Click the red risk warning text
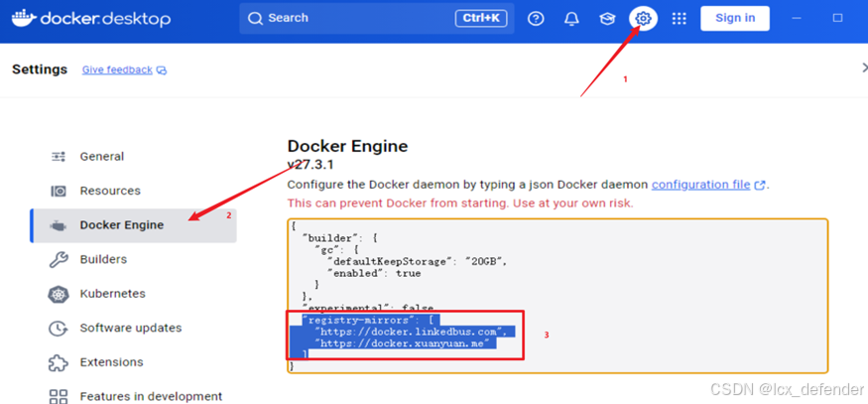Image resolution: width=868 pixels, height=404 pixels. tap(460, 203)
